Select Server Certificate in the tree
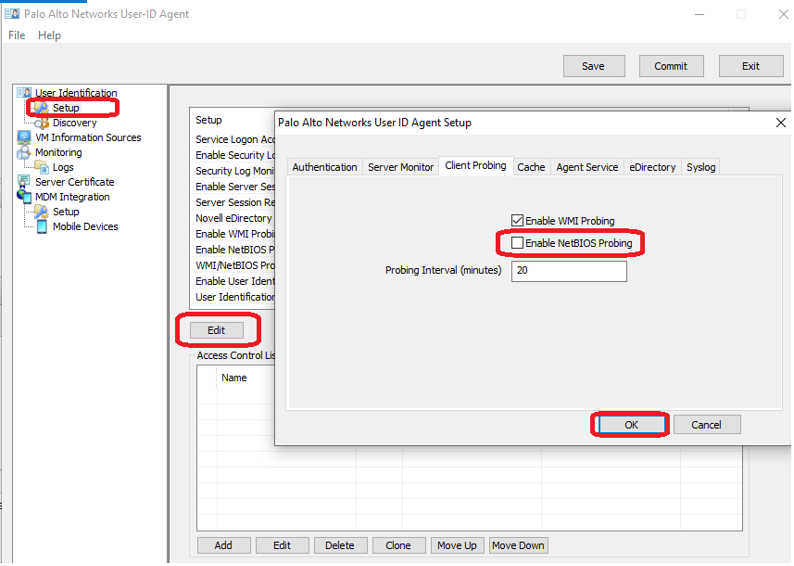Viewport: 794px width, 566px height. pyautogui.click(x=75, y=181)
